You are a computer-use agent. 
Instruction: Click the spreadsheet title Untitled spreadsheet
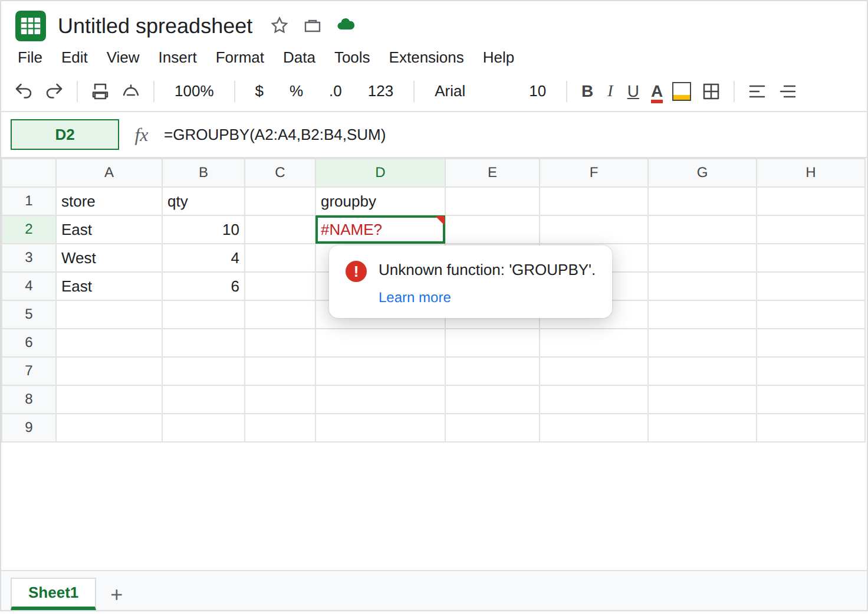(155, 26)
